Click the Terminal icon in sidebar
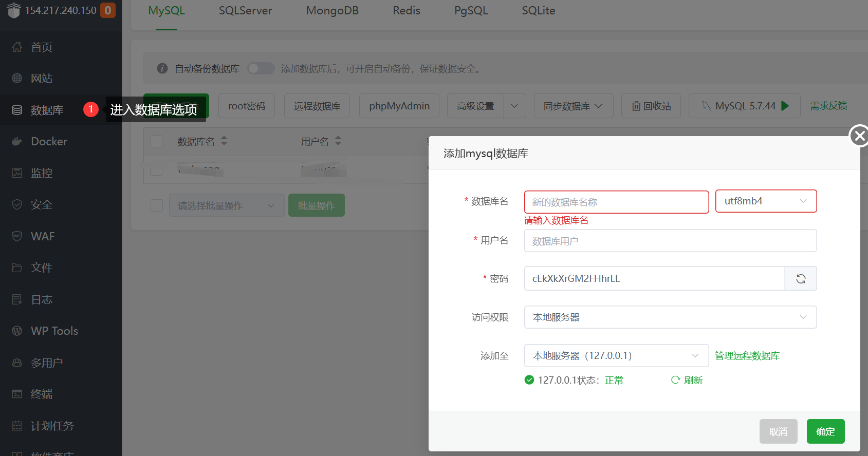This screenshot has width=868, height=456. click(x=17, y=394)
